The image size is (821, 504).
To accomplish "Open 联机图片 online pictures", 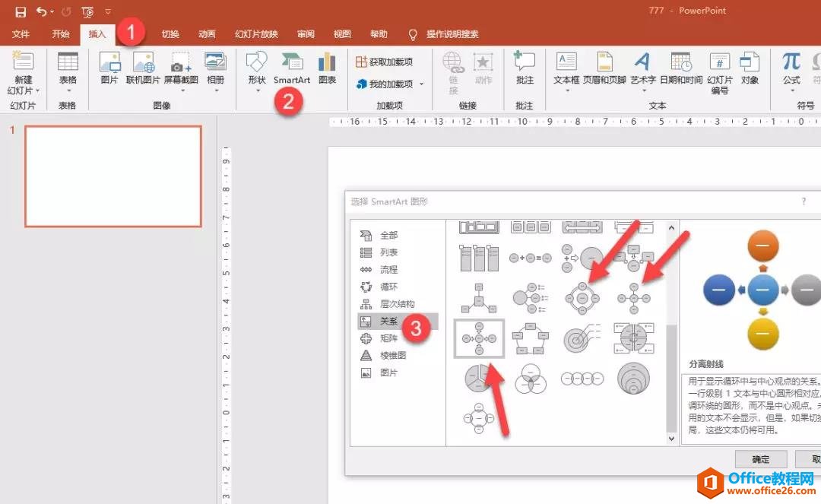I will pos(143,68).
